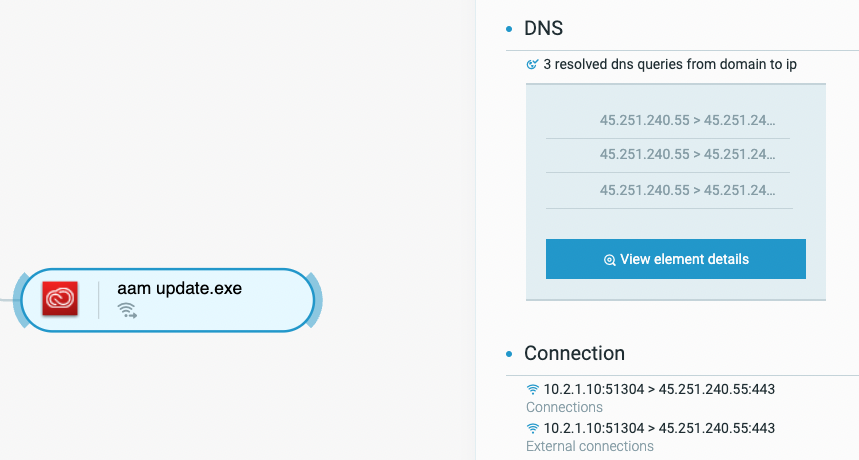This screenshot has width=859, height=460.
Task: Expand the right arc handle of the process node
Action: pos(315,300)
